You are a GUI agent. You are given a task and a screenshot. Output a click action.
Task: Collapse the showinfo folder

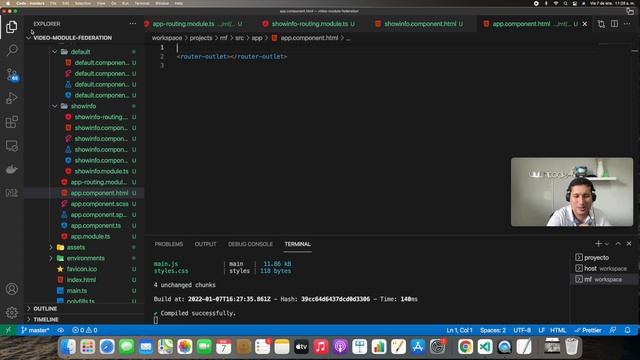[x=55, y=106]
